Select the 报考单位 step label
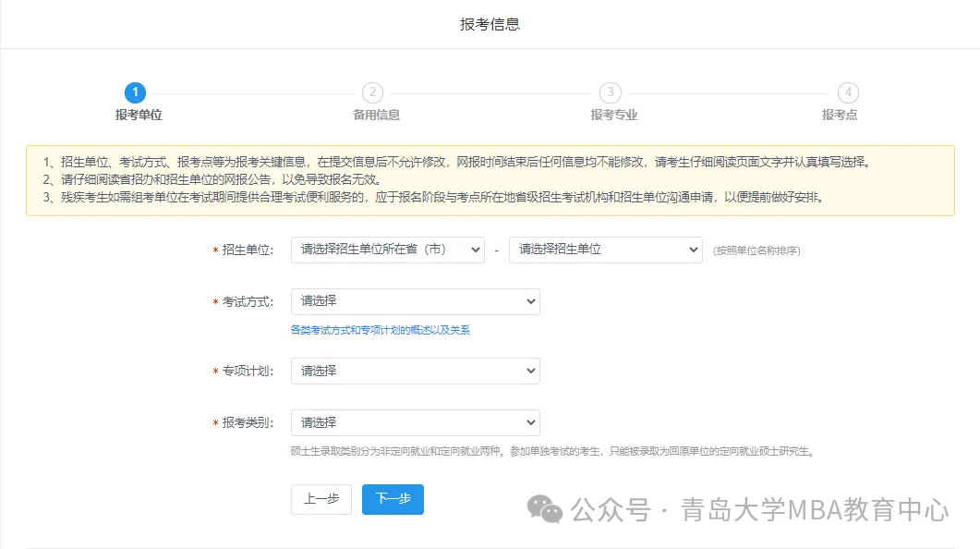The image size is (980, 549). (x=139, y=116)
